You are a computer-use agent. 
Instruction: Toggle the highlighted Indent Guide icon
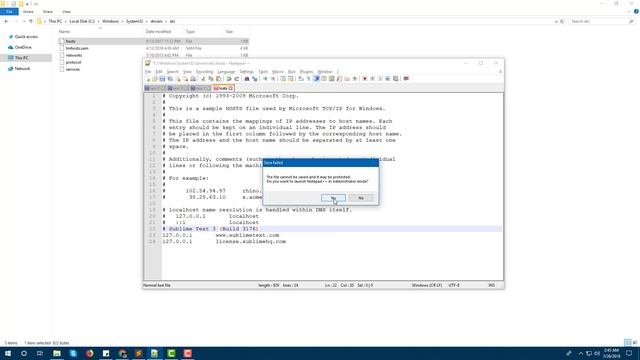pyautogui.click(x=316, y=79)
